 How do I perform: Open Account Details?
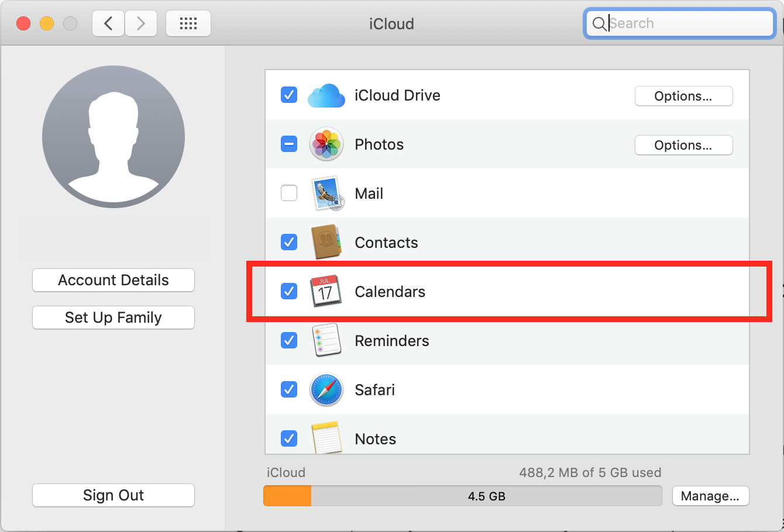(114, 280)
